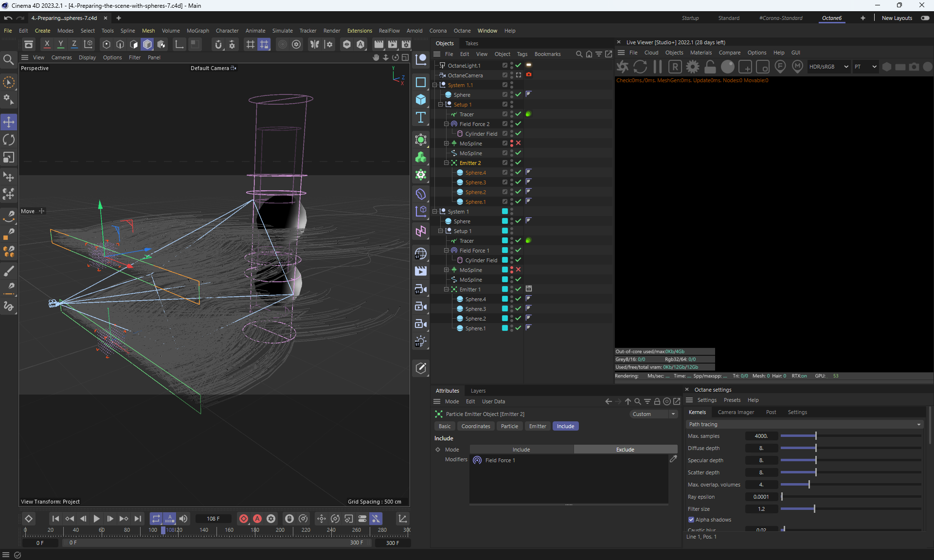The width and height of the screenshot is (934, 560).
Task: Click the Exclude mode button
Action: 625,450
